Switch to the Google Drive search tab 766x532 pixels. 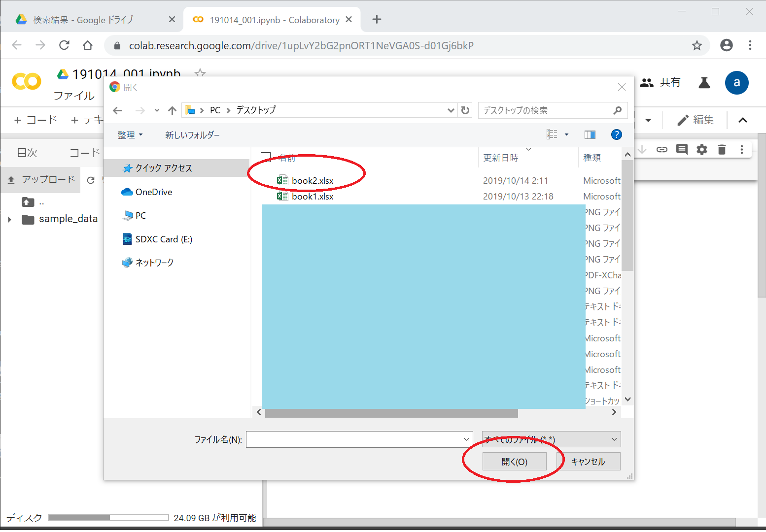click(x=83, y=20)
